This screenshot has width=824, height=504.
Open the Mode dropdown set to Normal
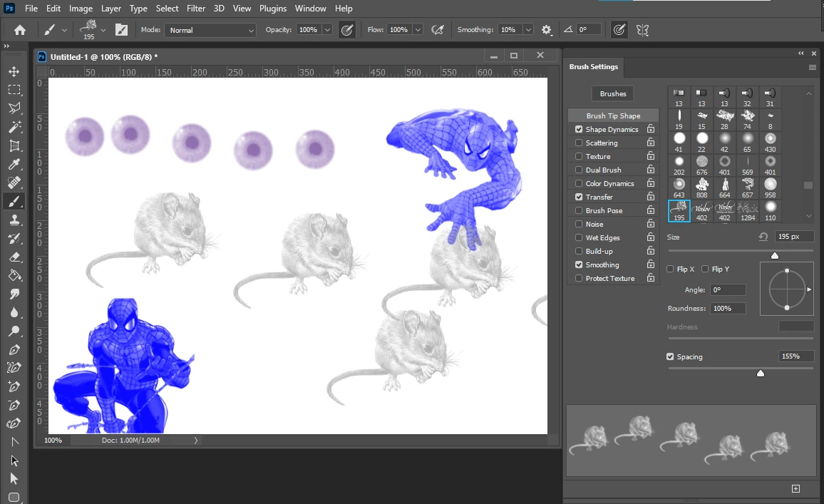(210, 30)
